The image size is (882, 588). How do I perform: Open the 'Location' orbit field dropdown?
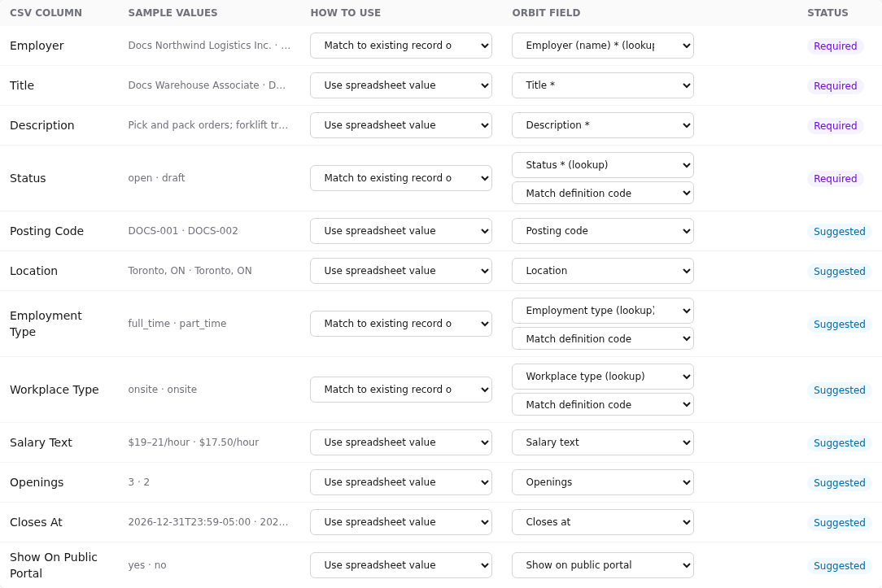[602, 271]
